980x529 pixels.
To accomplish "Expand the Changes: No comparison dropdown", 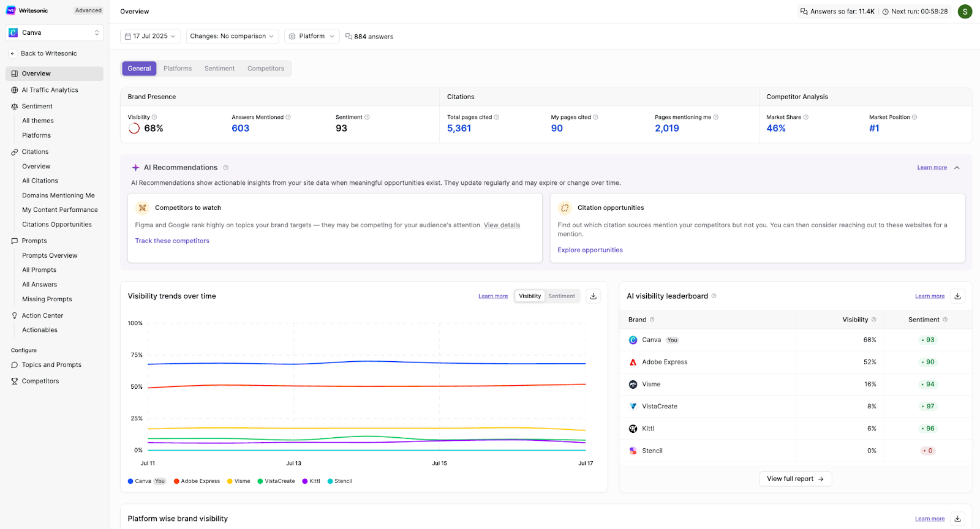I will point(232,37).
